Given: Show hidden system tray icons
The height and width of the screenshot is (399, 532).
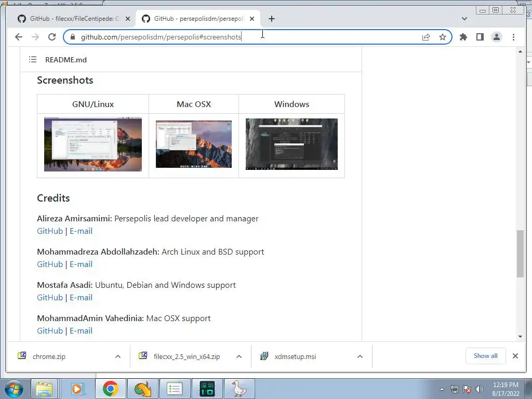Looking at the screenshot, I should coord(442,390).
